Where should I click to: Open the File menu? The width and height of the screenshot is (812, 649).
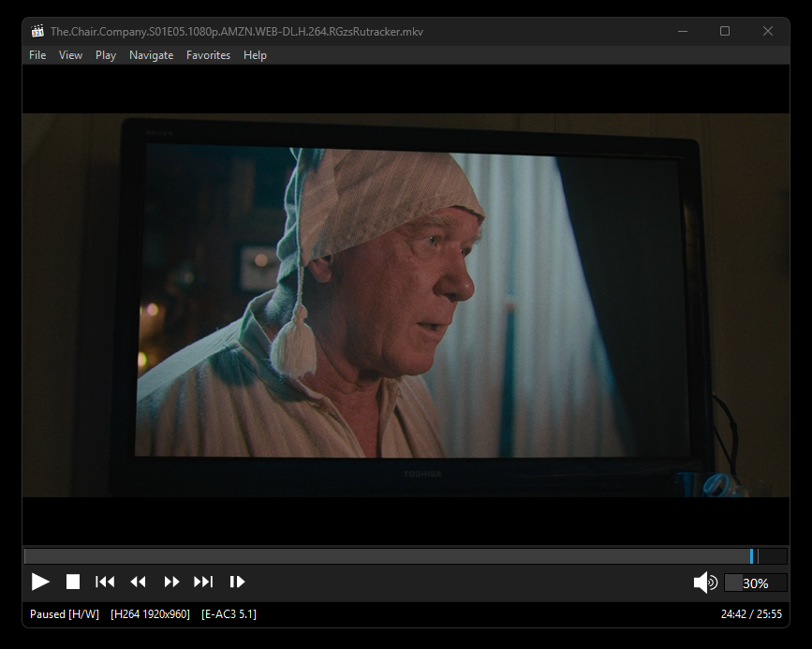[x=37, y=55]
